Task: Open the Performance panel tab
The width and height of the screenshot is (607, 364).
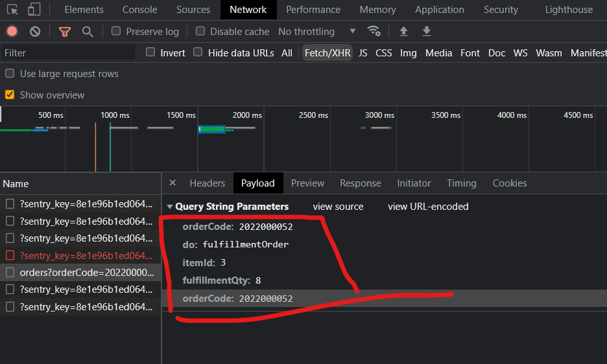Action: click(313, 10)
